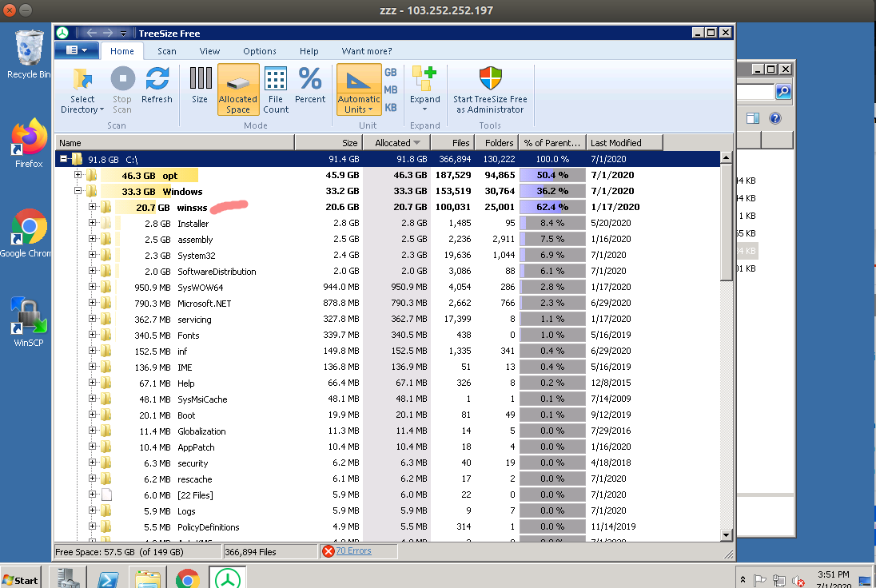Click help icon in background window
Image resolution: width=876 pixels, height=588 pixels.
click(x=774, y=117)
